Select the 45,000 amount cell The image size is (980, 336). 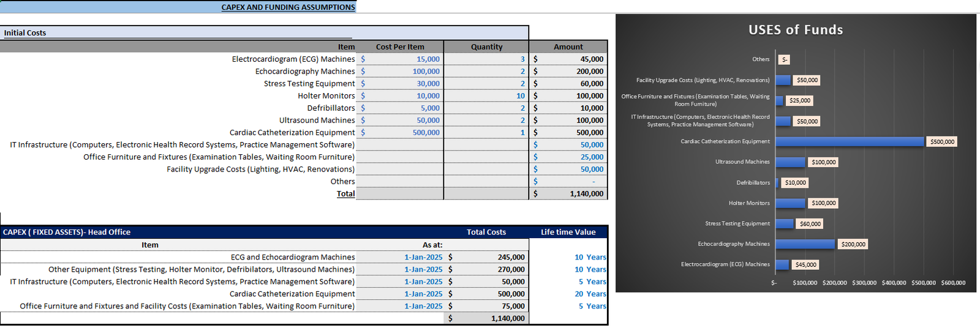(x=568, y=59)
